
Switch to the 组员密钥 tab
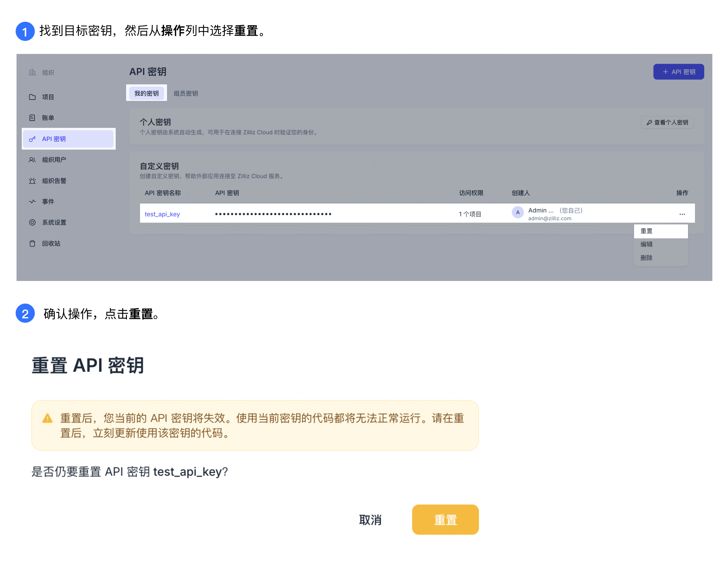point(186,93)
